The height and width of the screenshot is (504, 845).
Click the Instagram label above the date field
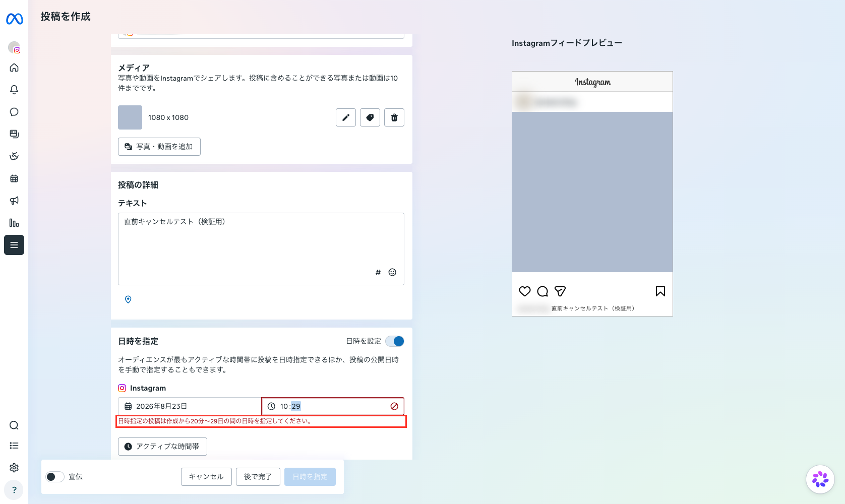coord(148,388)
